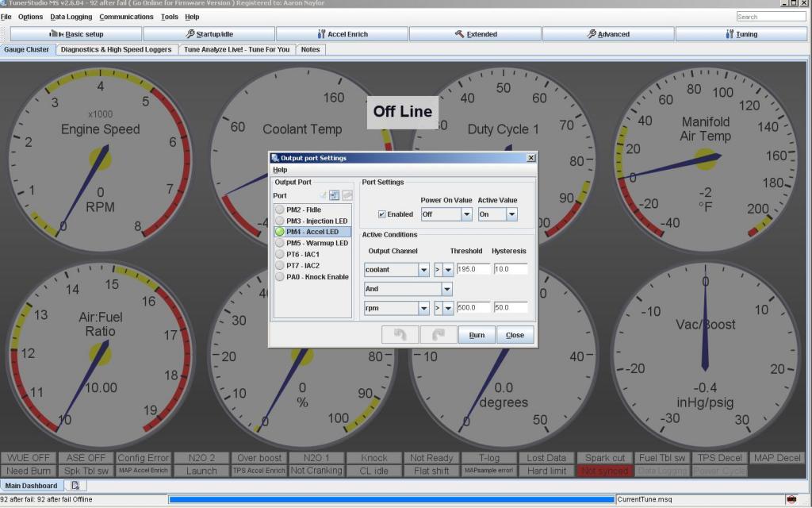
Task: Click the new dashboard tab icon
Action: [x=75, y=485]
